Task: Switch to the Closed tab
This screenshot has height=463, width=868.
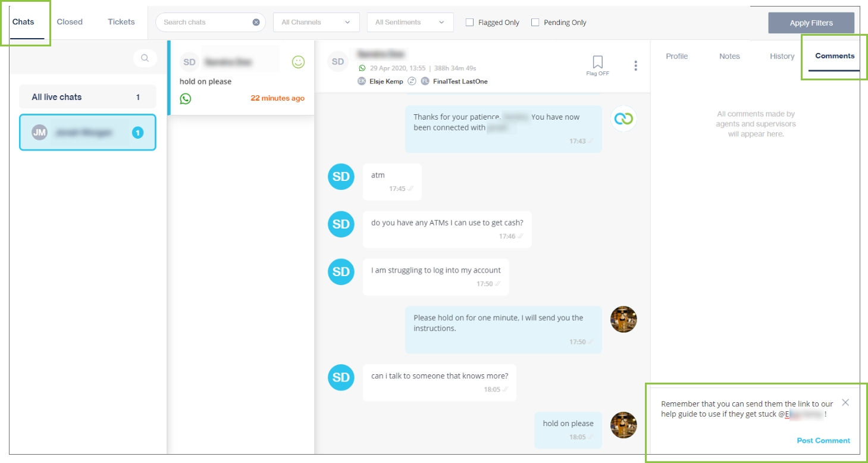Action: pyautogui.click(x=70, y=22)
